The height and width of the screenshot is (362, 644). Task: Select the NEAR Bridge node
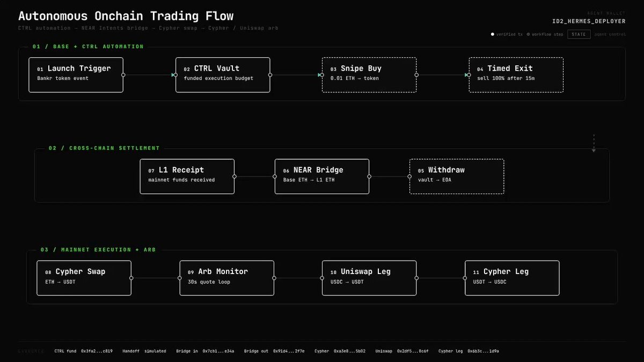(322, 176)
